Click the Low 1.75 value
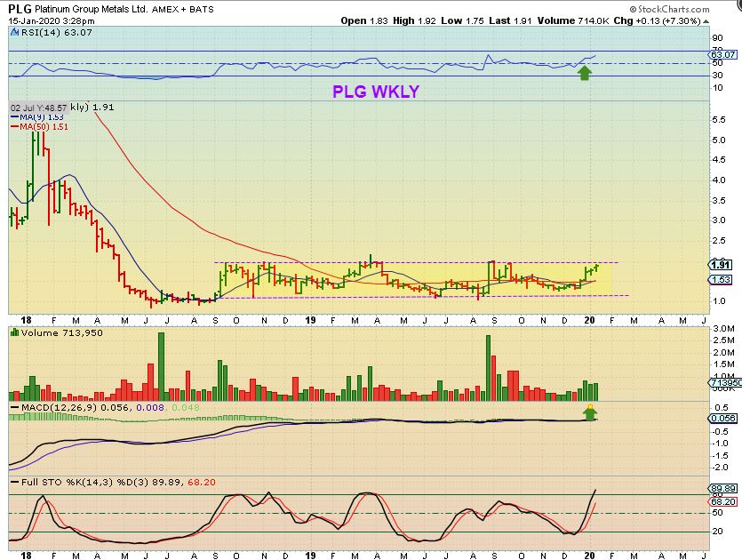Viewport: 742px width, 560px height. 462,20
